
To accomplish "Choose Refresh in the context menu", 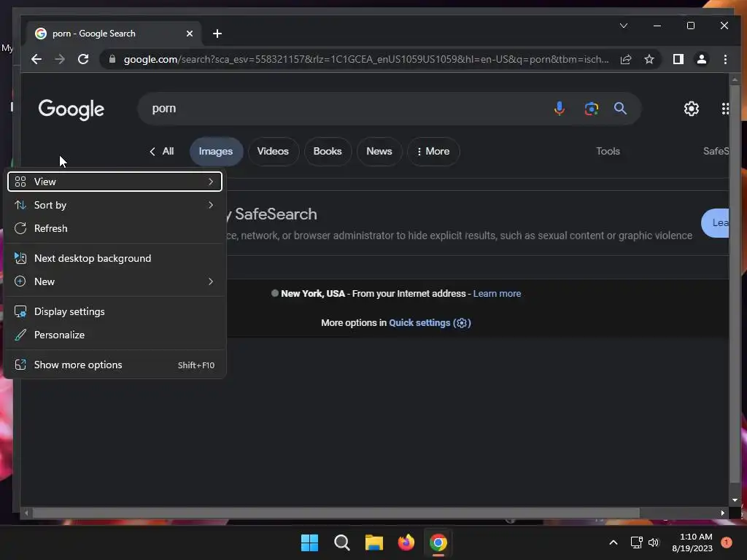I will 115,228.
